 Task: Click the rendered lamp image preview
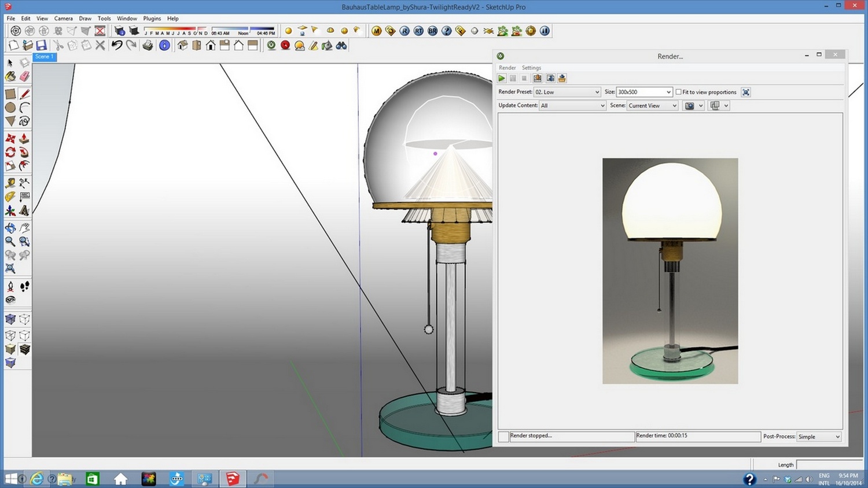point(670,271)
